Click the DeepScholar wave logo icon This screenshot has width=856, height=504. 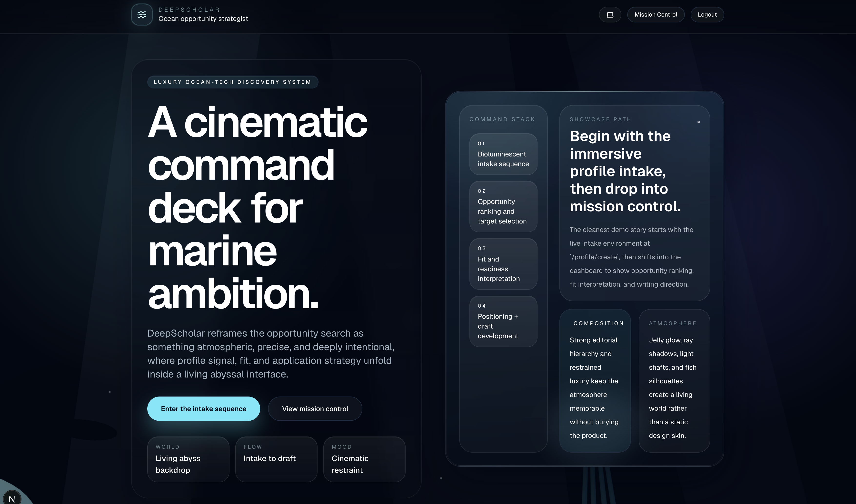[x=142, y=15]
